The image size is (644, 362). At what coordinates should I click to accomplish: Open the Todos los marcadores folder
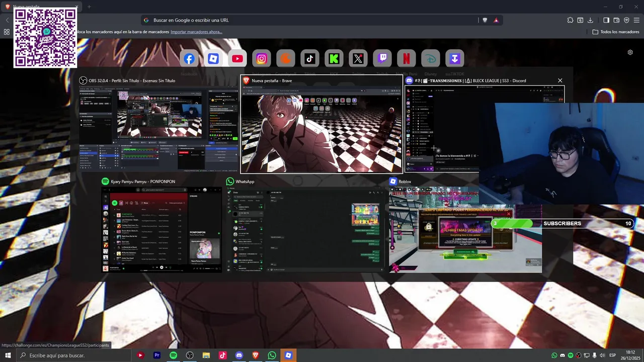[616, 32]
